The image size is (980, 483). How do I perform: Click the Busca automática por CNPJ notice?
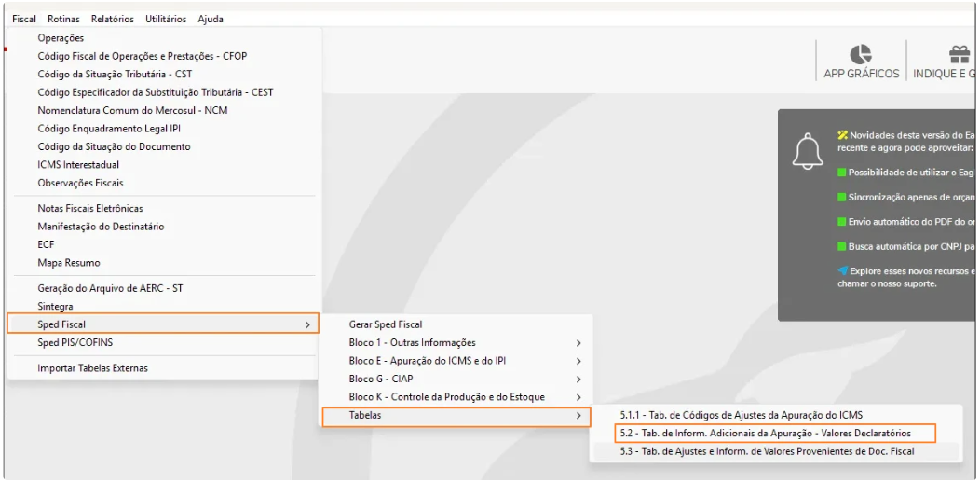pyautogui.click(x=906, y=246)
